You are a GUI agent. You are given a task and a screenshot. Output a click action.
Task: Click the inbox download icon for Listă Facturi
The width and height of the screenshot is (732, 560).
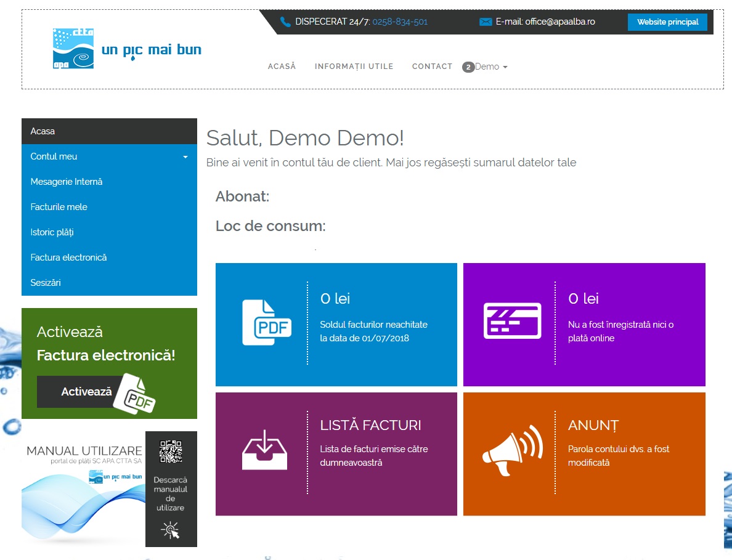click(x=264, y=450)
